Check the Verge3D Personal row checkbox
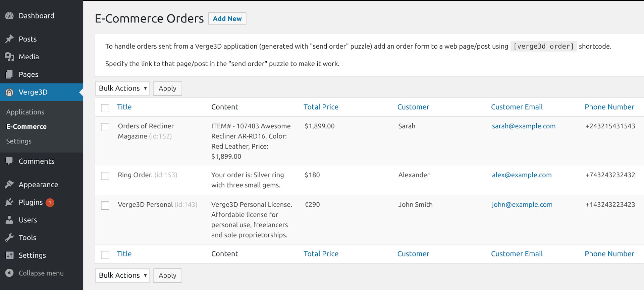The image size is (644, 290). 105,205
